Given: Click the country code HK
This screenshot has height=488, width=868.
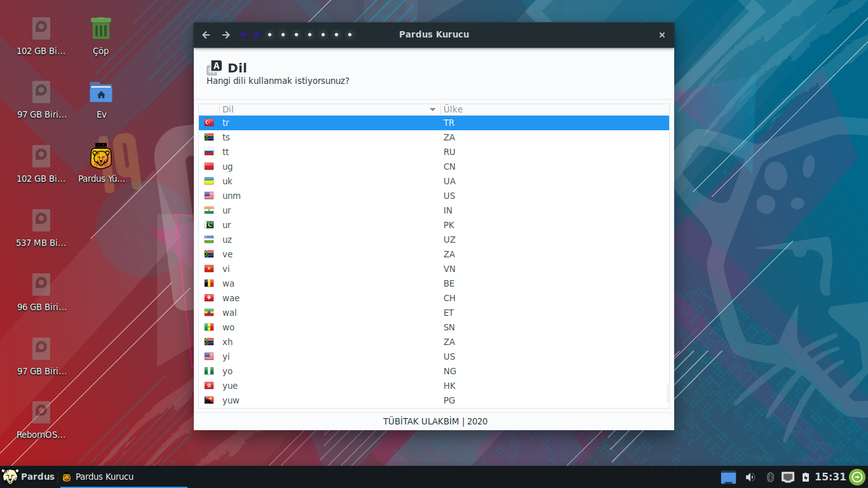Looking at the screenshot, I should click(450, 386).
